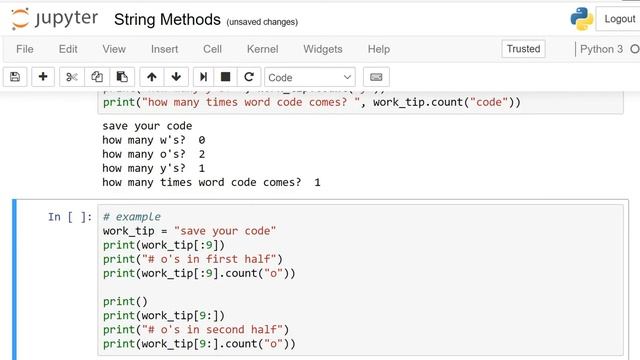The image size is (640, 360).
Task: Open the Edit menu
Action: 68,49
